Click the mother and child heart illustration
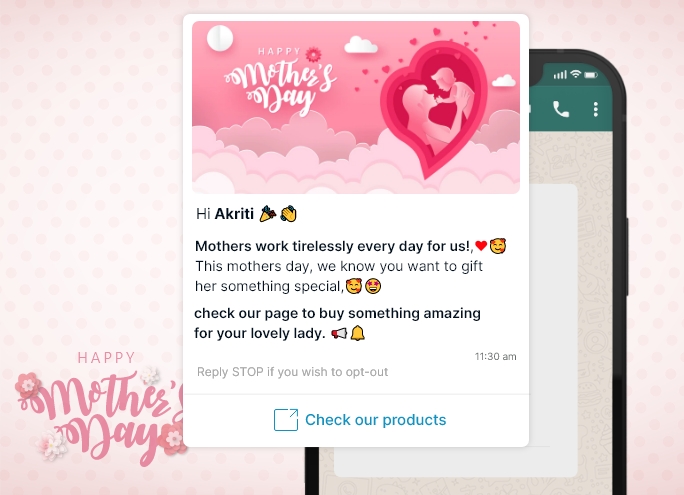This screenshot has height=495, width=684. 433,109
